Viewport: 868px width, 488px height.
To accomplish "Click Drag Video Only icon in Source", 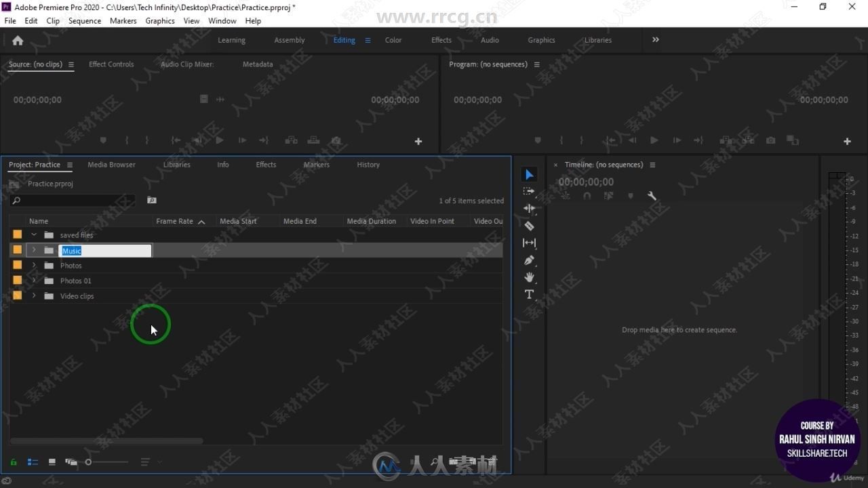I will 203,99.
